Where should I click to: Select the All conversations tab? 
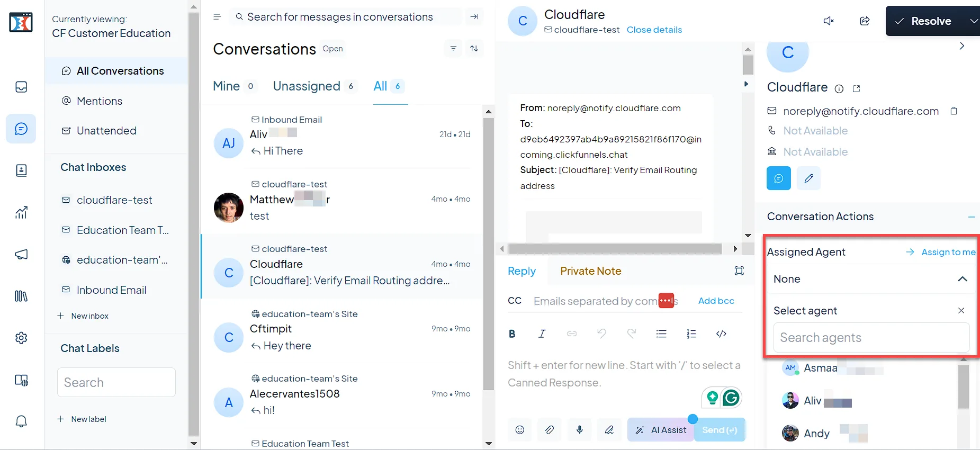click(x=390, y=86)
